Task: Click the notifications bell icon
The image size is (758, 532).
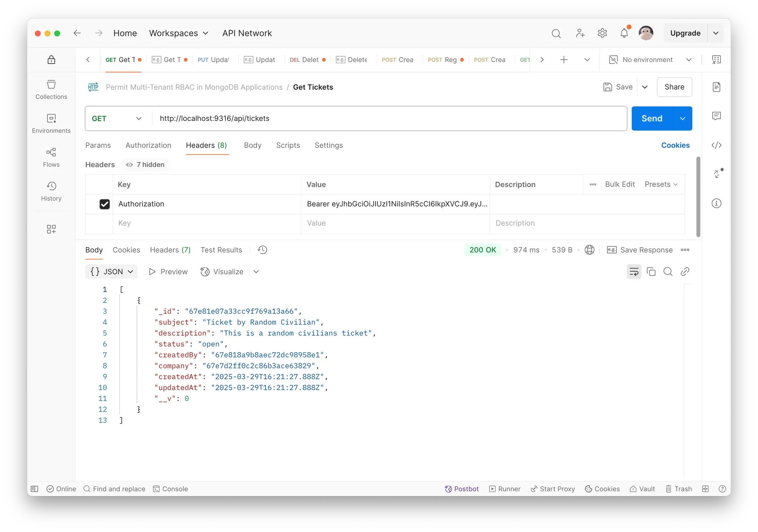Action: pos(624,33)
